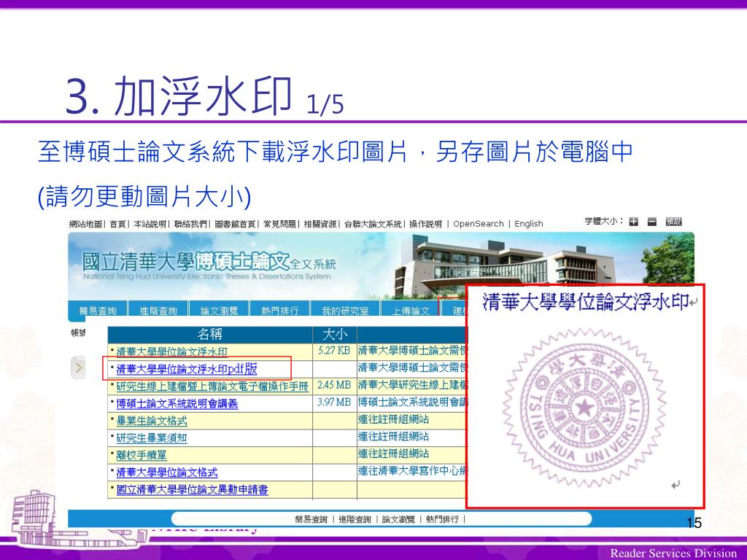Screen dimensions: 747x560
Task: Open 清華大學學位論文格式 link
Action: [167, 472]
